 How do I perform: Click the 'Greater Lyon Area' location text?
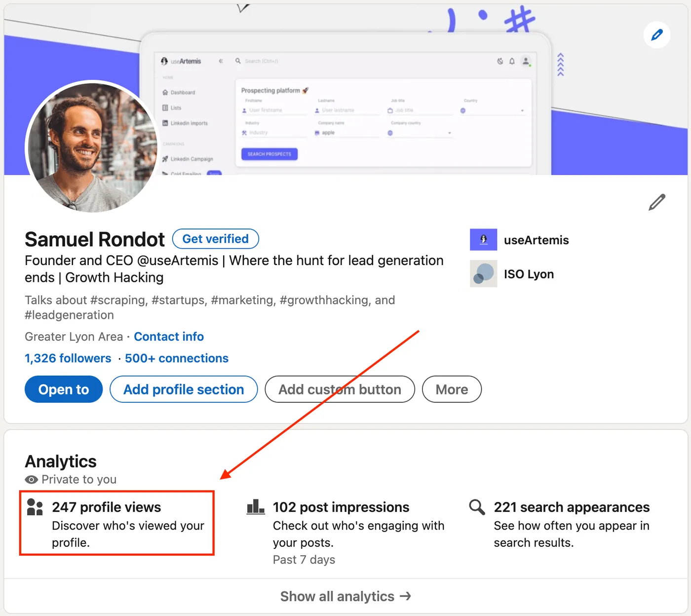click(x=74, y=337)
